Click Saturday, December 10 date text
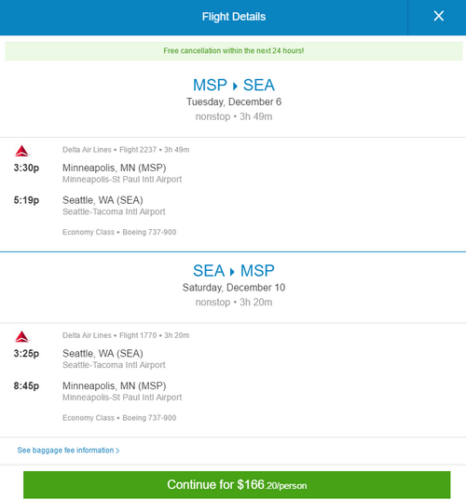The image size is (466, 500). click(234, 287)
